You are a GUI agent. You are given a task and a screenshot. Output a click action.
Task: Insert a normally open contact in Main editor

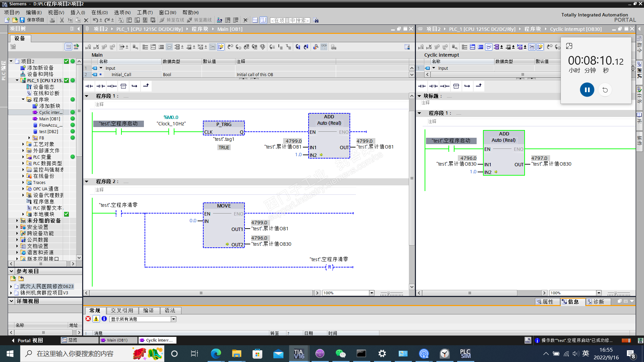coord(89,86)
